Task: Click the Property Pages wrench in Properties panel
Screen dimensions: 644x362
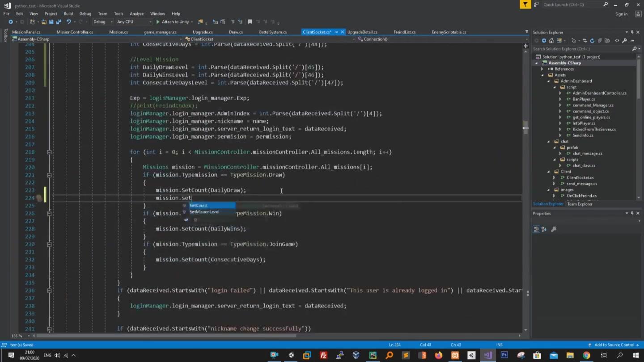Action: 554,229
